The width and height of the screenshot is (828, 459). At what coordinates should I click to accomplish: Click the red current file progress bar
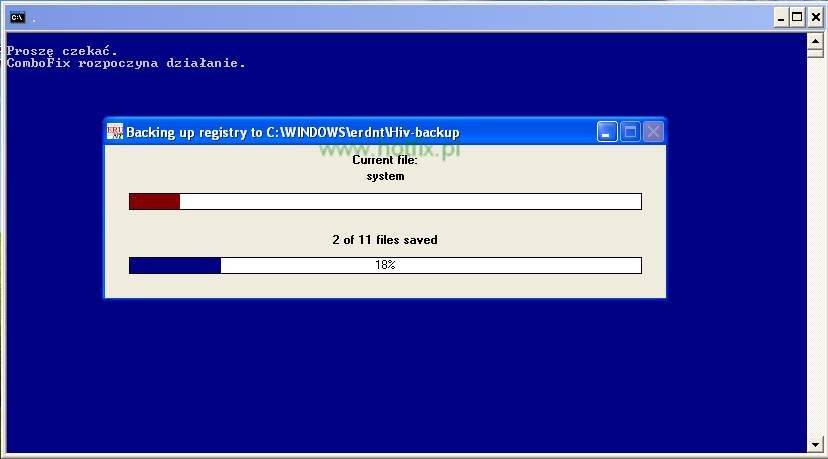155,202
